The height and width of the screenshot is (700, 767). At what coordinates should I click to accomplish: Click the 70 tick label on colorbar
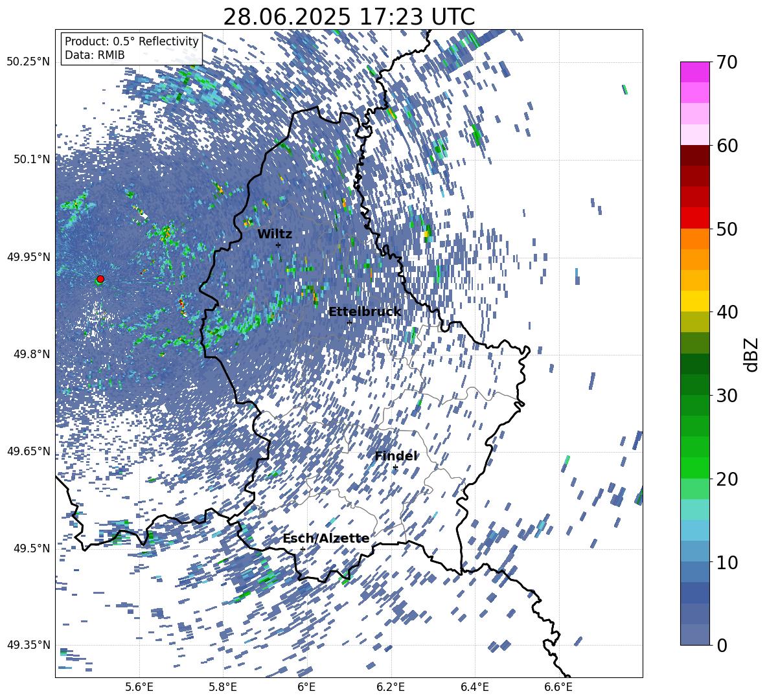pyautogui.click(x=727, y=63)
